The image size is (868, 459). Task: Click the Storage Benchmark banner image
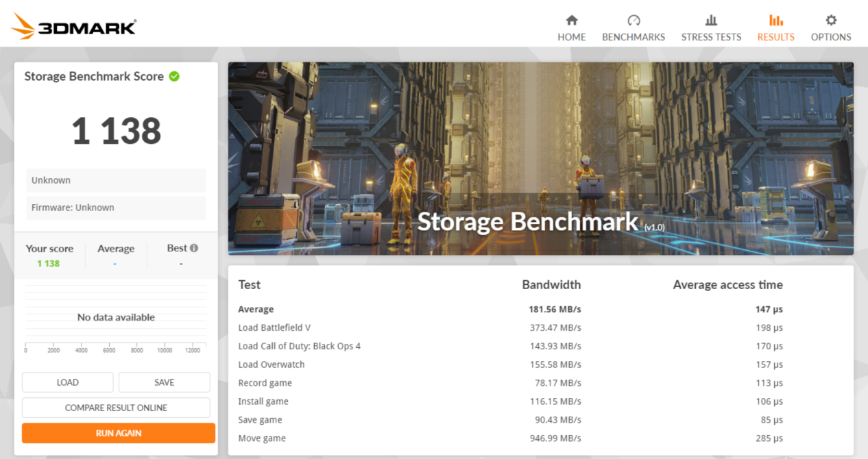click(x=540, y=158)
